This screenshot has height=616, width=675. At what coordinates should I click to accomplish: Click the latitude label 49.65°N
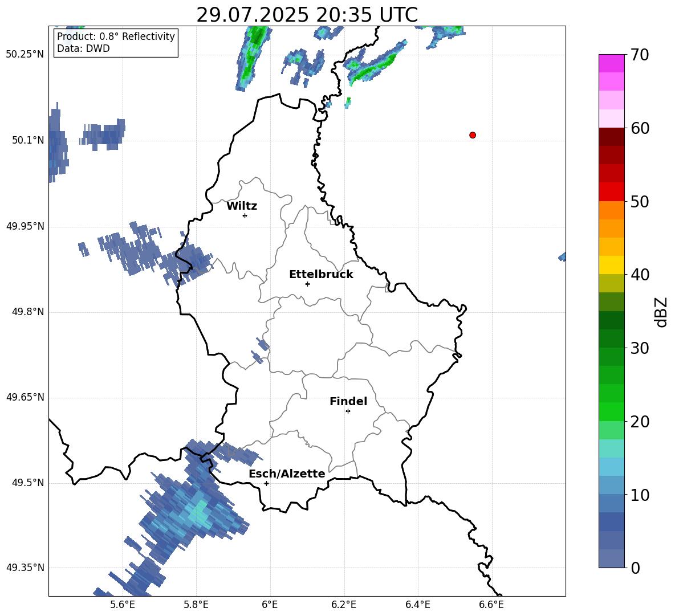click(25, 397)
